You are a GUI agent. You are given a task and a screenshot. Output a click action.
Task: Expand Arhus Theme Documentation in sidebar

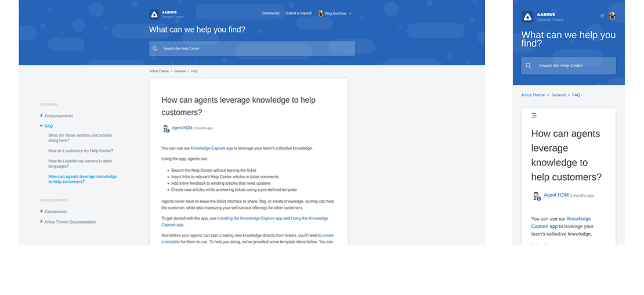[x=41, y=221]
